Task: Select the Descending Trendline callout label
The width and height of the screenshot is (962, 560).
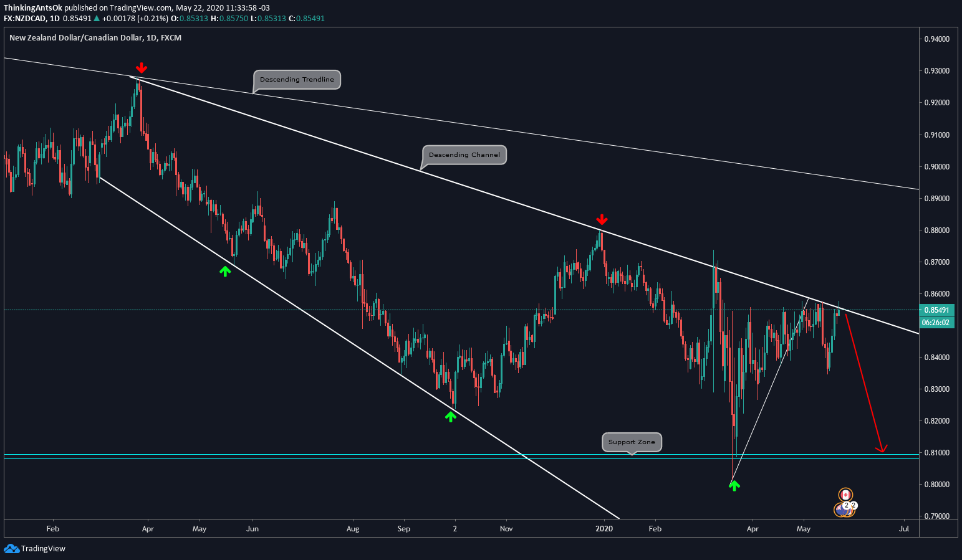Action: [297, 80]
